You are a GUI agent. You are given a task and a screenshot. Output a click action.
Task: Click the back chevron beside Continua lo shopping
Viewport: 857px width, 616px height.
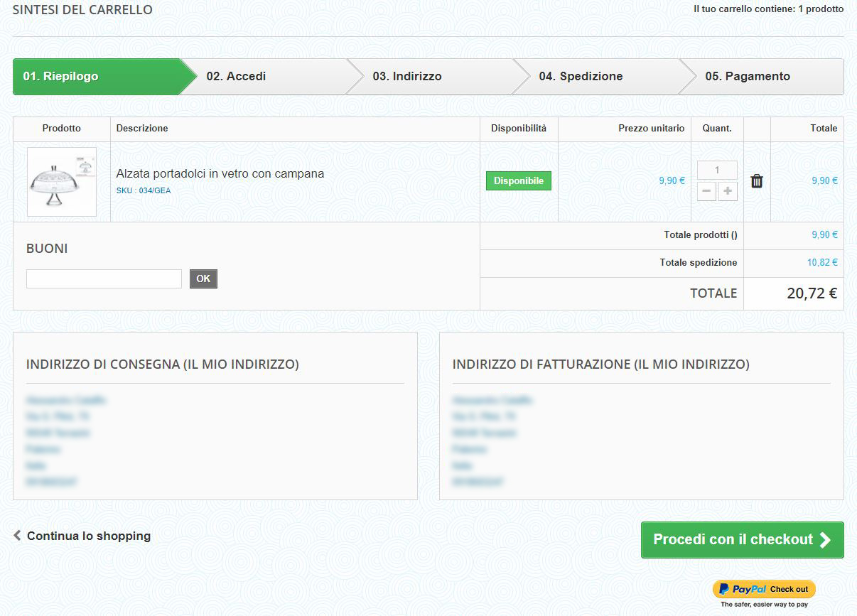pos(17,536)
